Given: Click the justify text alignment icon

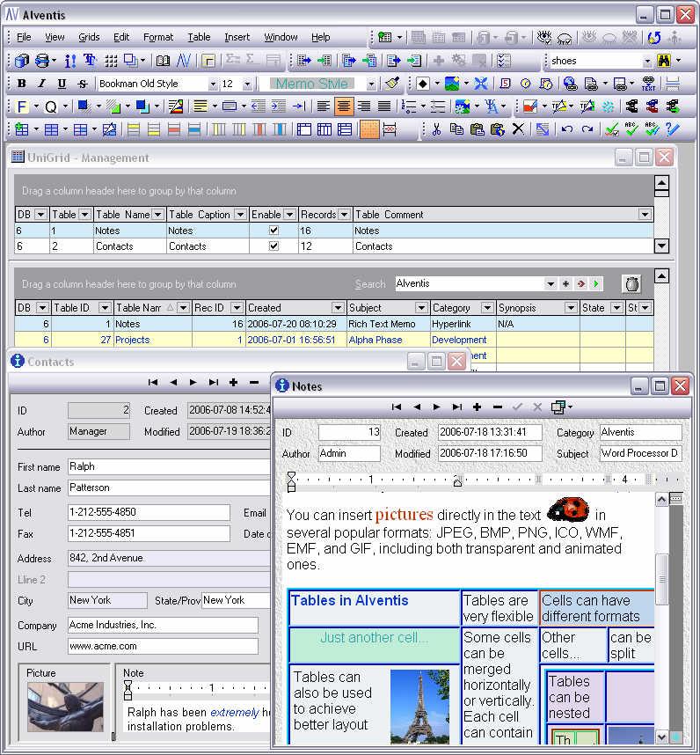Looking at the screenshot, I should [384, 106].
